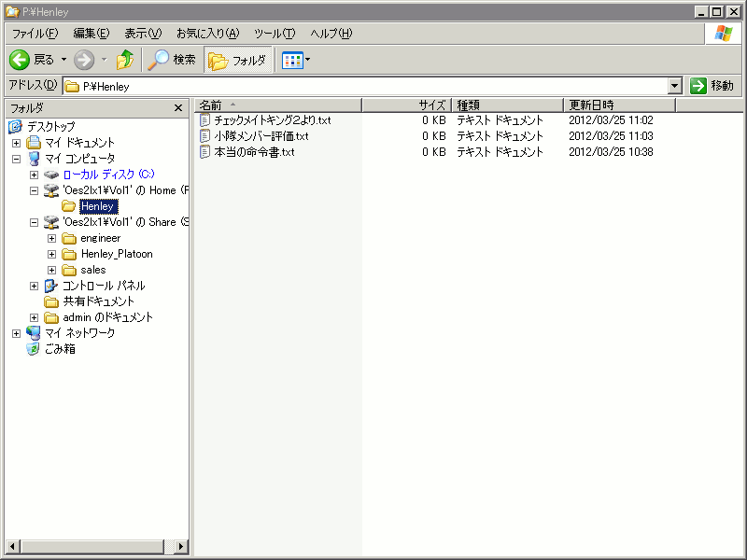Sort by 種類 column header
This screenshot has width=747, height=560.
point(507,105)
